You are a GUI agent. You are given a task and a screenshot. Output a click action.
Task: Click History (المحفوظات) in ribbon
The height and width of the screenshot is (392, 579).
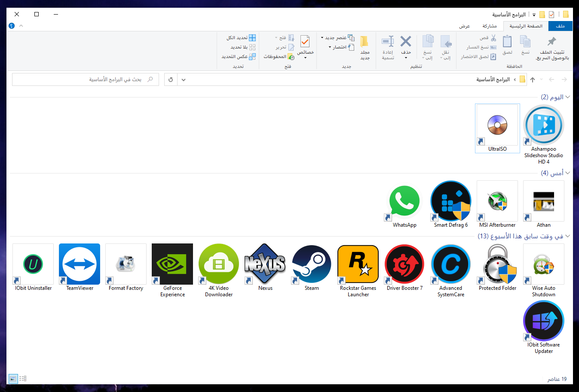click(x=279, y=57)
